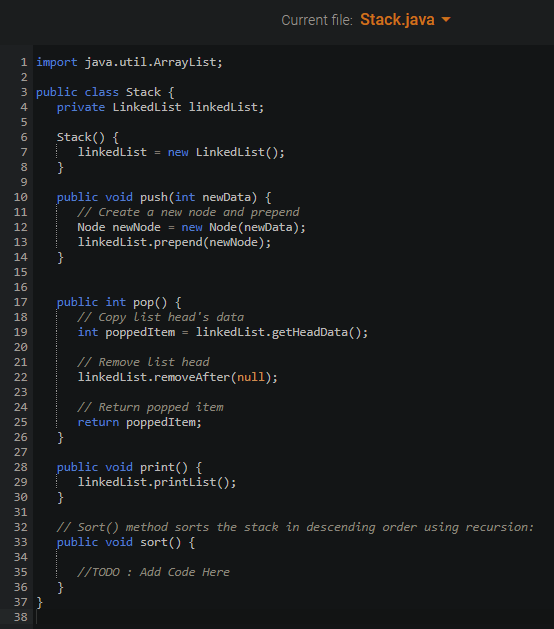The height and width of the screenshot is (629, 554).
Task: Click the '// Sort() method sorts the stack' comment
Action: [x=295, y=527]
